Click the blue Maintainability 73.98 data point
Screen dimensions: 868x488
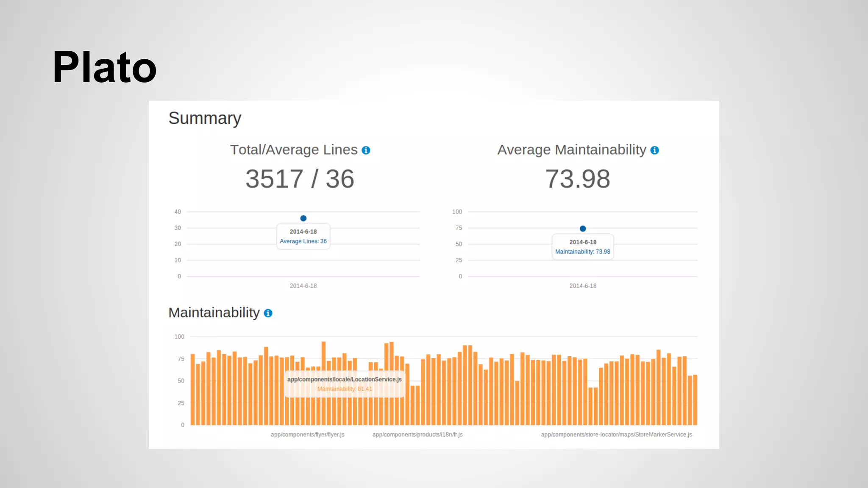coord(583,228)
